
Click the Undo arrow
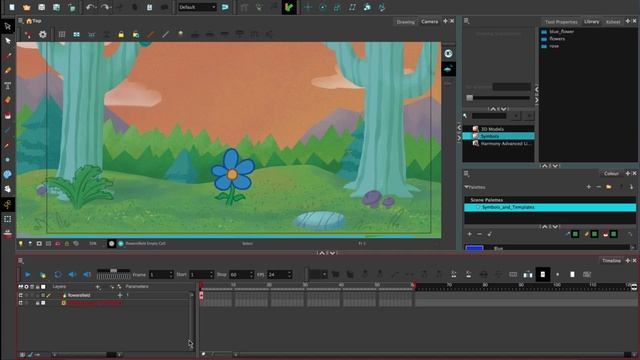coord(91,7)
